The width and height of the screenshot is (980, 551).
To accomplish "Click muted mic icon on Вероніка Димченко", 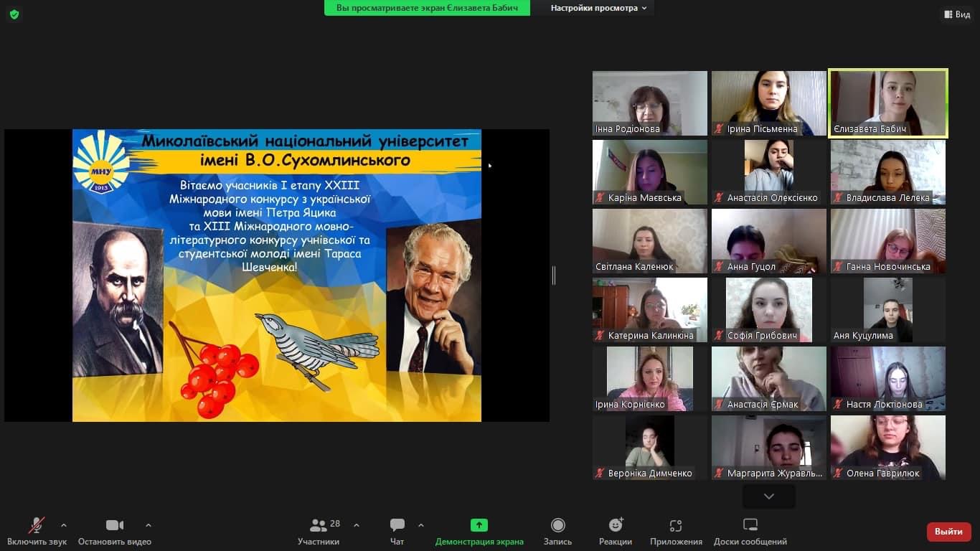I will 600,474.
